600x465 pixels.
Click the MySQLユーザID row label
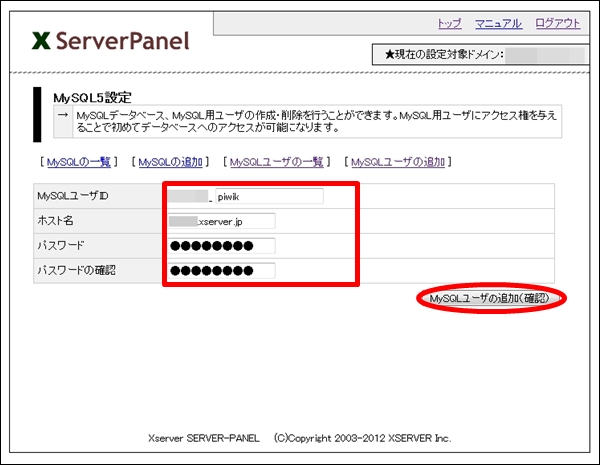[x=73, y=196]
